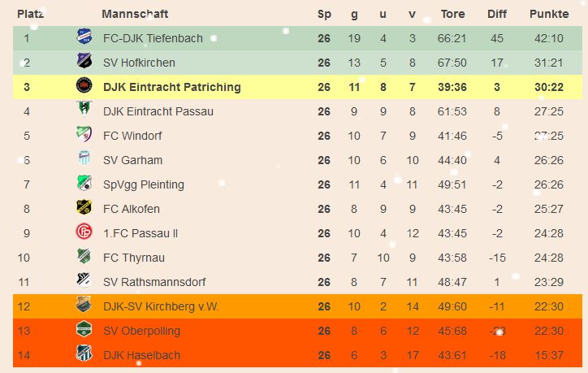The height and width of the screenshot is (373, 588).
Task: Select the FC Windorf crest icon
Action: pos(84,134)
